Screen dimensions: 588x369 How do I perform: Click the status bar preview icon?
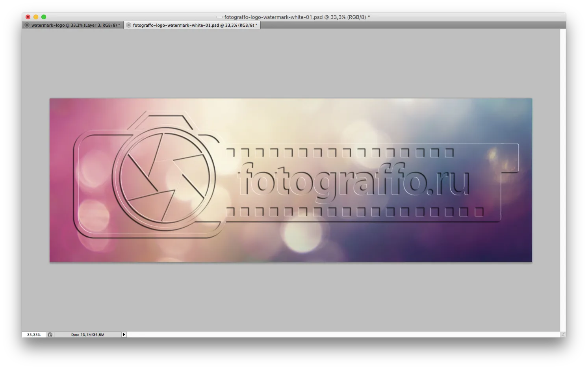[x=50, y=335]
